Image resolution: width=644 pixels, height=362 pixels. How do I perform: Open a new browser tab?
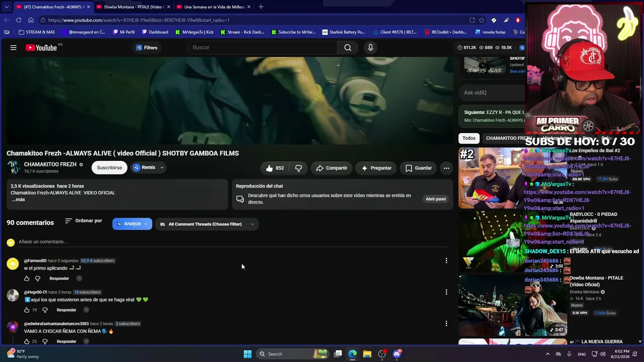coord(261,7)
